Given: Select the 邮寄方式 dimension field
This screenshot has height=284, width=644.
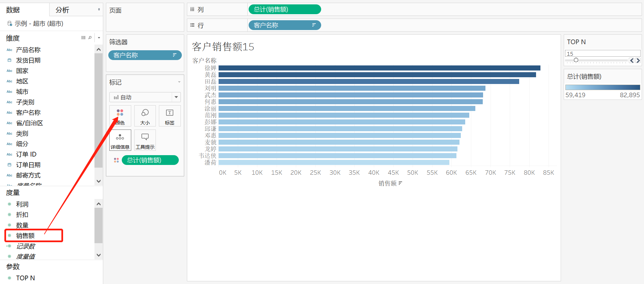Looking at the screenshot, I should coord(28,175).
